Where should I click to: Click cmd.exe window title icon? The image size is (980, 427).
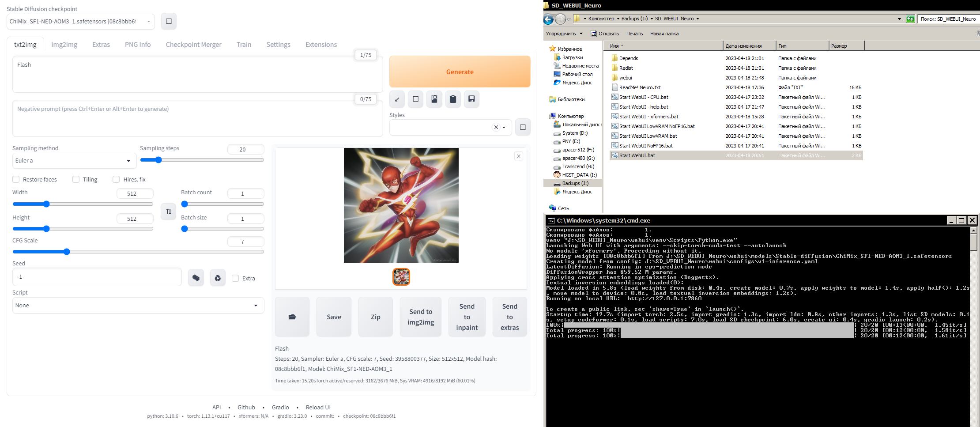551,220
